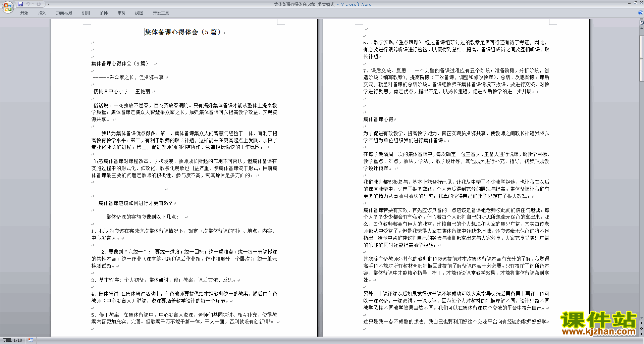This screenshot has height=344, width=644.
Task: Click the paragraph starting 我们教师都积极参与
Action: [456, 189]
